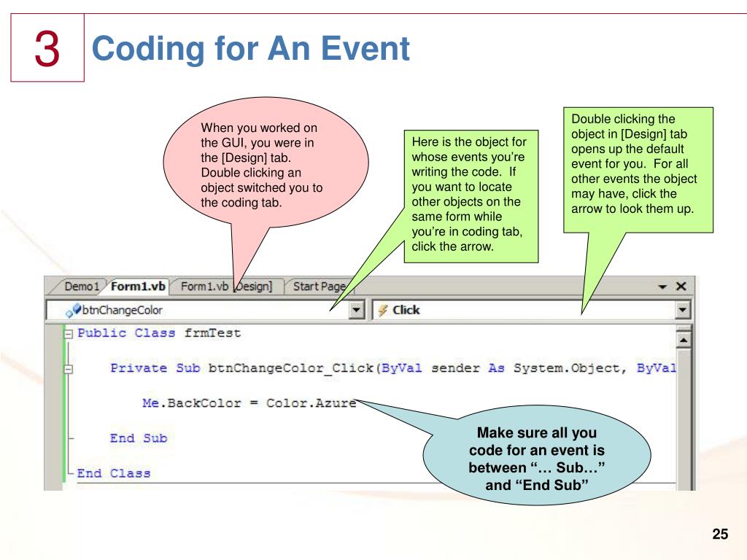
Task: Click the 'End Sub' line
Action: (139, 438)
